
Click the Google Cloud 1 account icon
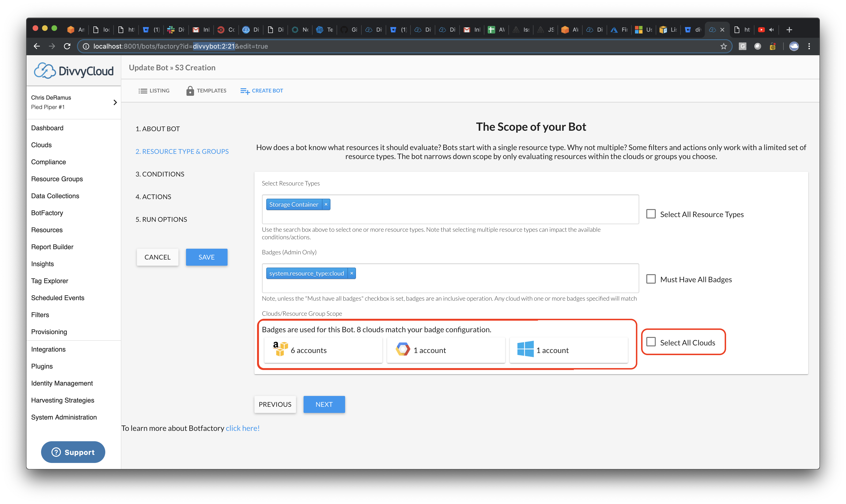coord(403,349)
